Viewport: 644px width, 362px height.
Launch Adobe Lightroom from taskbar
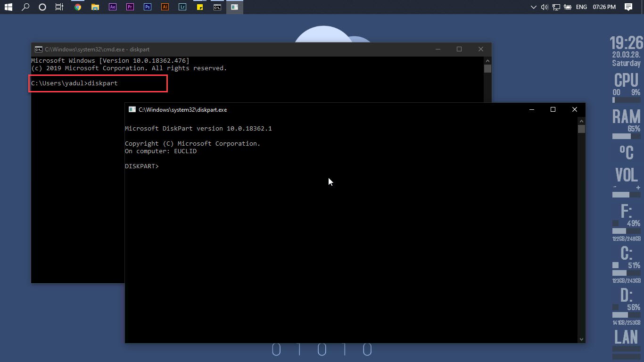[x=182, y=7]
